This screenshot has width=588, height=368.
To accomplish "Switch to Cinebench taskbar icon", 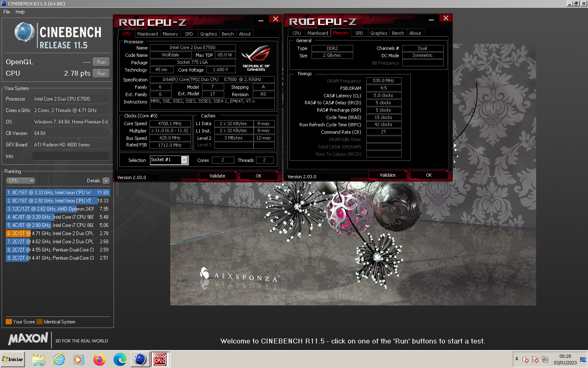I will coord(140,359).
